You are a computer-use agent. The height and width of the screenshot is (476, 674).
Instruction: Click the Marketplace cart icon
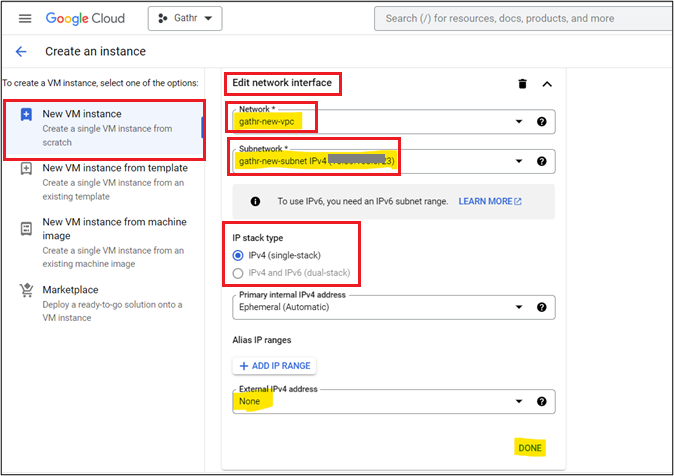[26, 290]
